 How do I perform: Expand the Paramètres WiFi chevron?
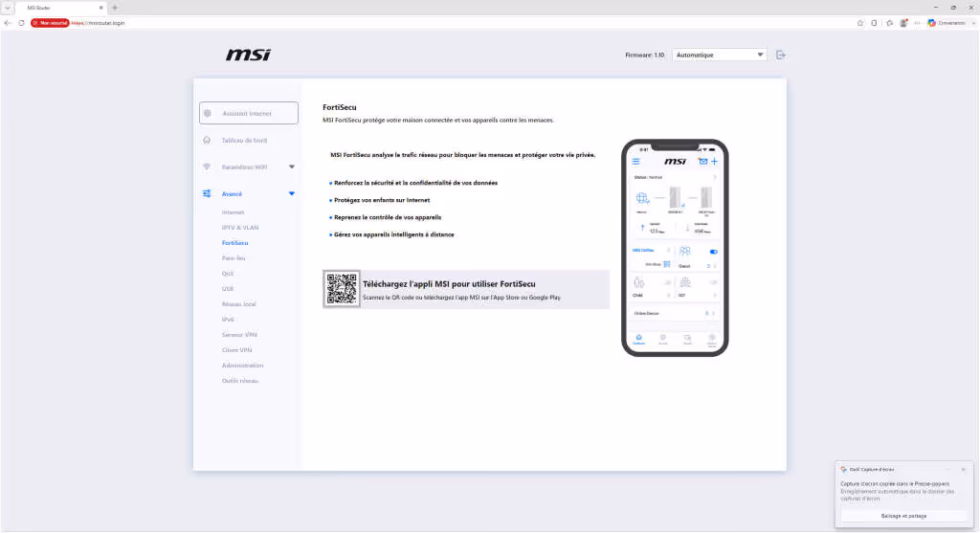pos(291,167)
